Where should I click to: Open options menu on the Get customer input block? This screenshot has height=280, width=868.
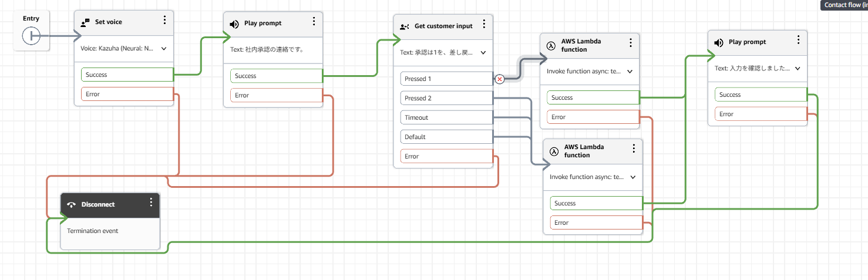[x=484, y=24]
